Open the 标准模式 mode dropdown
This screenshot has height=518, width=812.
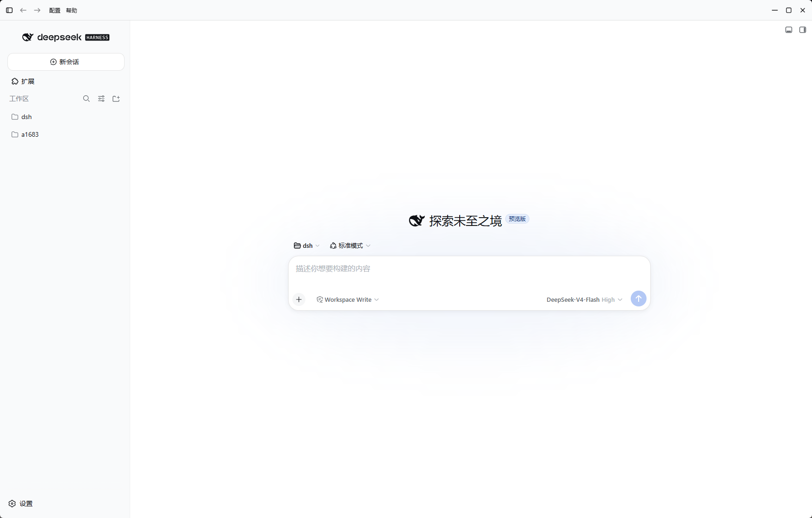pos(350,246)
